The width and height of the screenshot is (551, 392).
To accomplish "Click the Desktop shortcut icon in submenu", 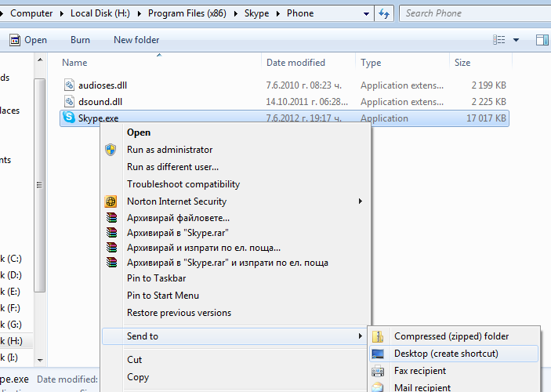I will click(x=378, y=354).
